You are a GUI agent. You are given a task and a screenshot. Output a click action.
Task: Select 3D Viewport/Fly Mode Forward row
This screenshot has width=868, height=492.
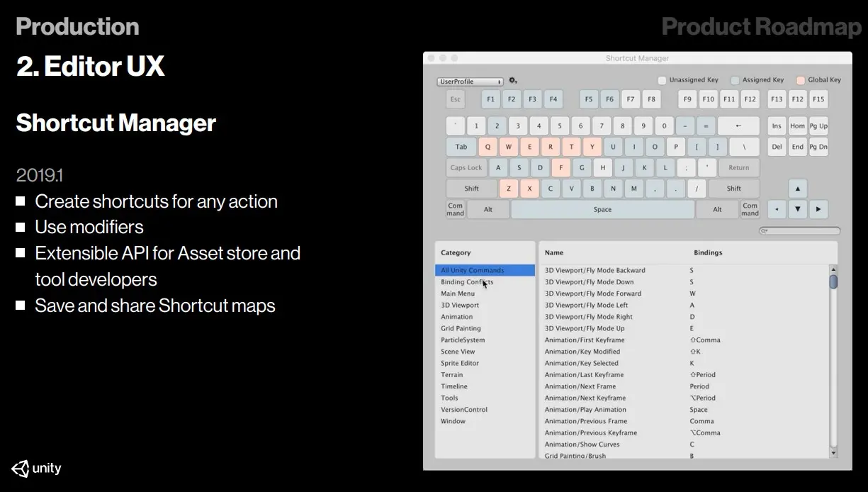tap(684, 293)
